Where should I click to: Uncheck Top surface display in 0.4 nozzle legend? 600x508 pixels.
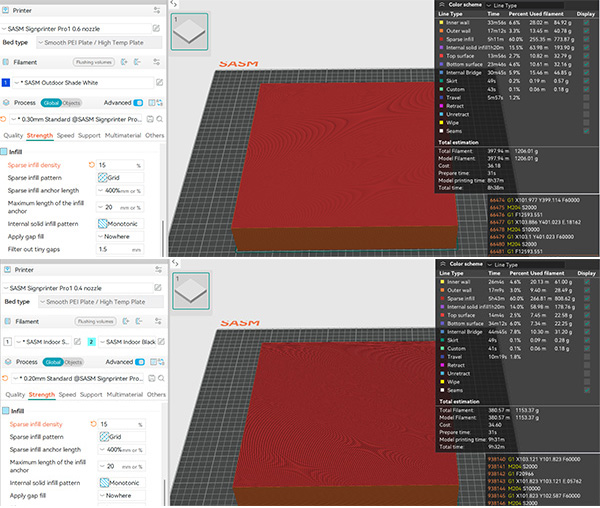coord(587,315)
